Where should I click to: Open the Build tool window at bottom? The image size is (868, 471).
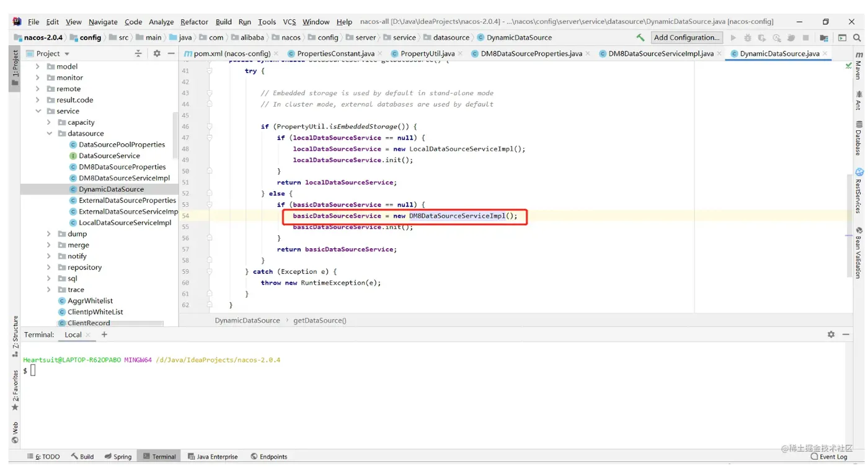point(82,457)
